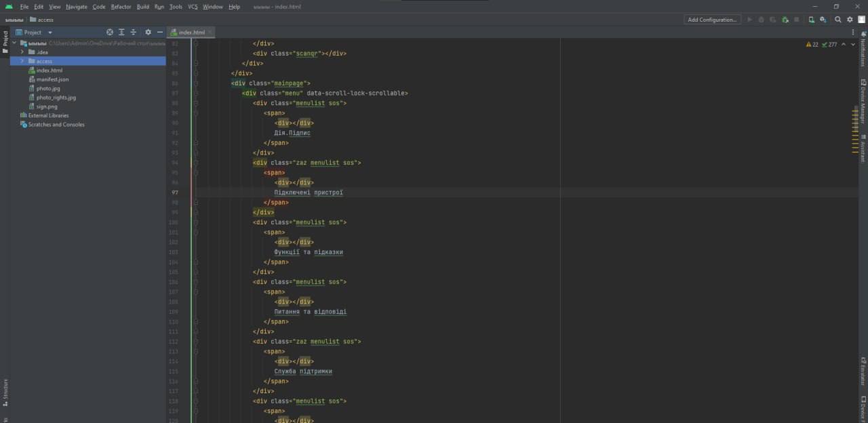Open Device Manager toolbar icon

[811, 20]
